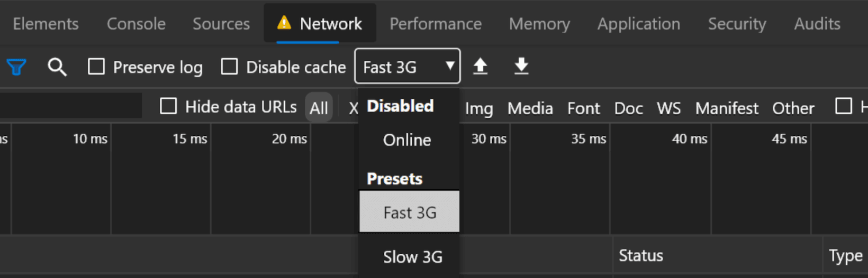This screenshot has height=278, width=868.
Task: Open the Fast 3G throttling dropdown
Action: [x=408, y=66]
